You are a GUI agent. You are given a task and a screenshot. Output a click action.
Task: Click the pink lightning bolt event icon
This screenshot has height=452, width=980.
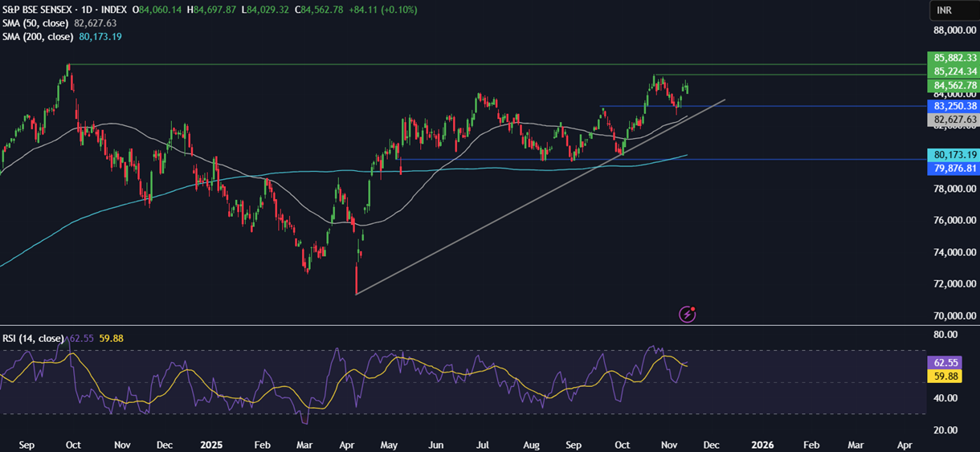[687, 314]
